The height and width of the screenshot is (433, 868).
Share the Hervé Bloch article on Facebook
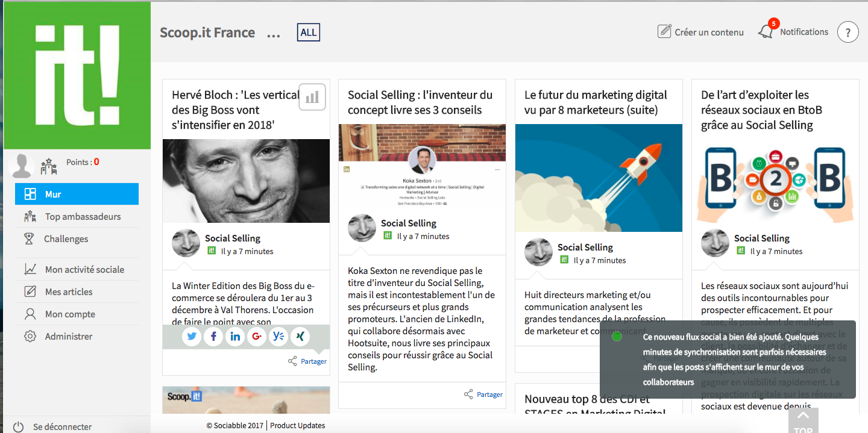tap(213, 337)
